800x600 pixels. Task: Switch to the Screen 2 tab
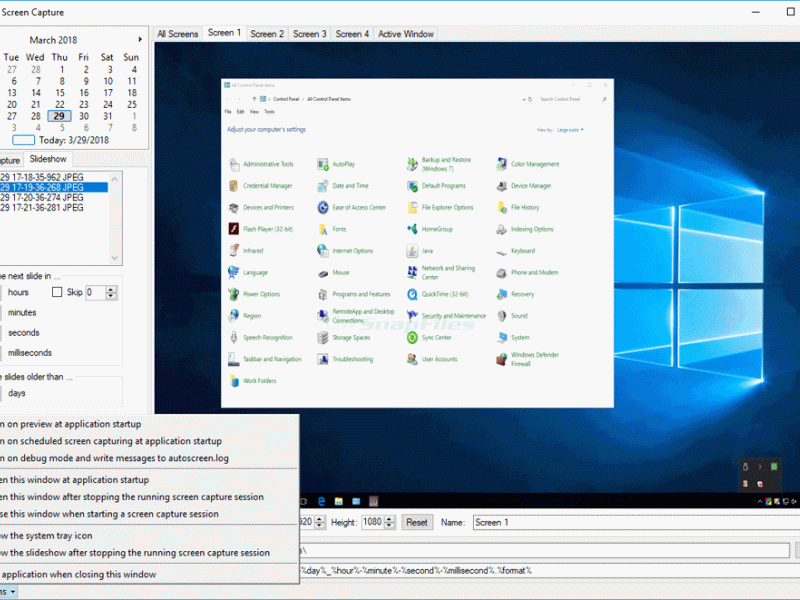tap(267, 34)
